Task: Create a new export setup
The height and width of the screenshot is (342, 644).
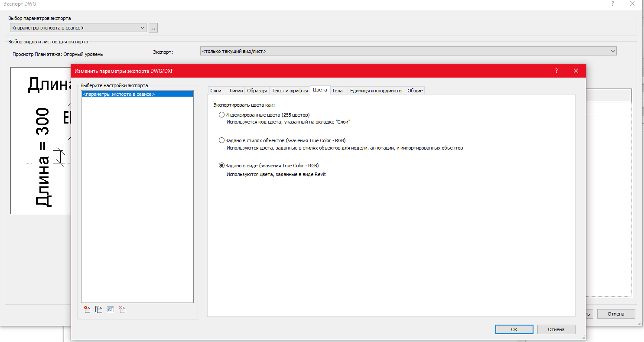Action: 87,309
